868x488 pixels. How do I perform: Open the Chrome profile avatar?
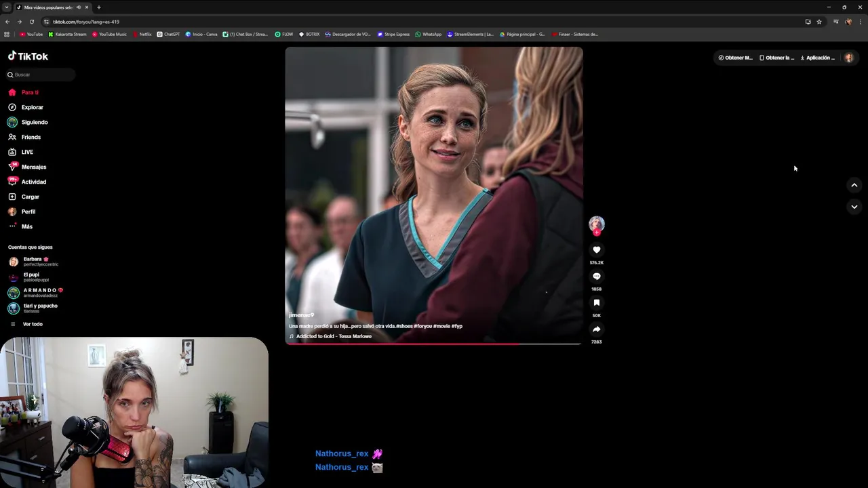point(848,22)
